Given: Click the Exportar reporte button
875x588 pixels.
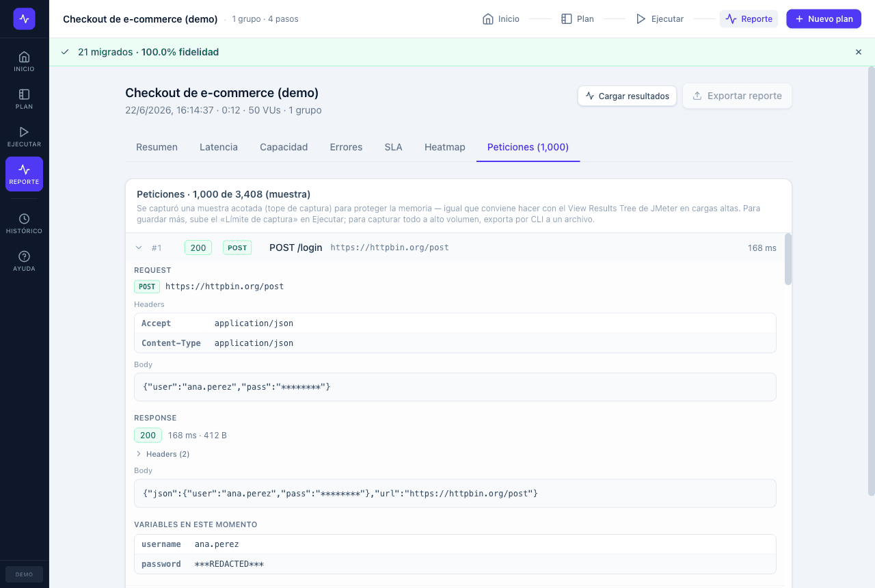Looking at the screenshot, I should 738,96.
